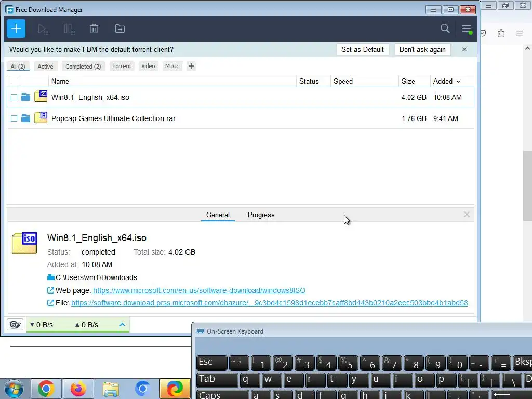Click external link icon beside Web page
Image resolution: width=532 pixels, height=399 pixels.
coord(50,290)
